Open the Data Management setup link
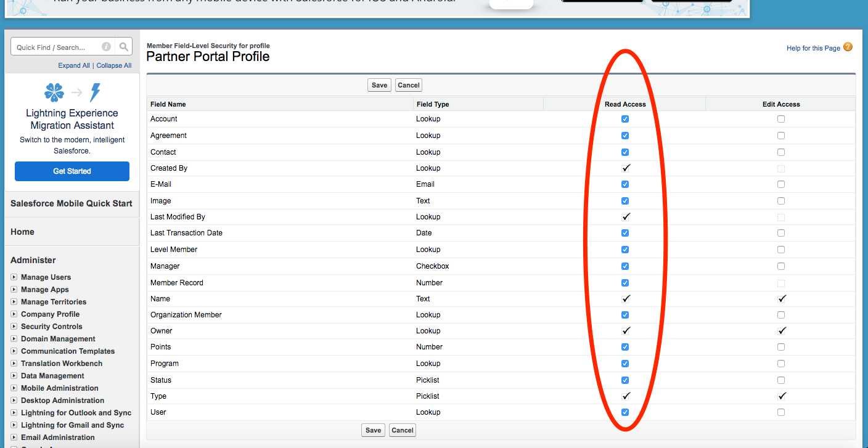Screen dimensions: 868x448 (52, 376)
